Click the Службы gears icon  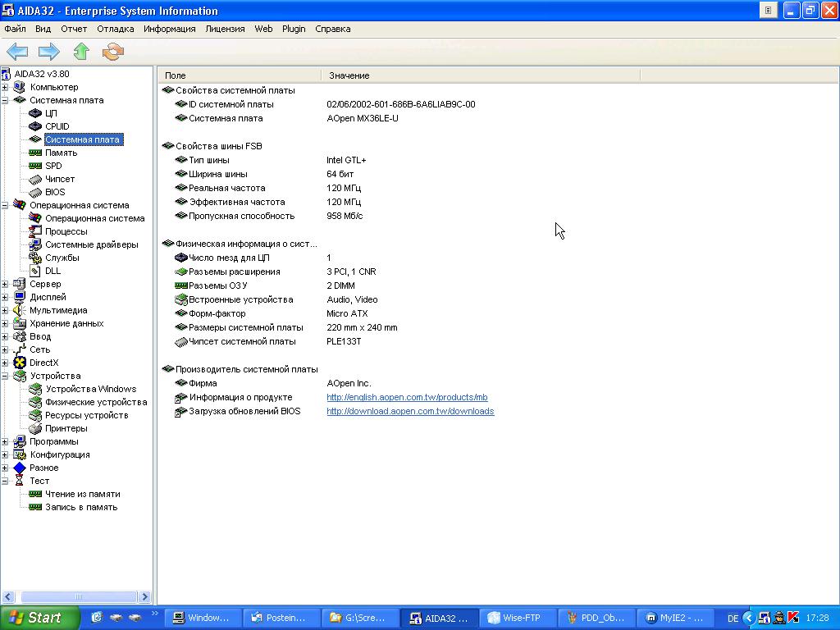(35, 258)
